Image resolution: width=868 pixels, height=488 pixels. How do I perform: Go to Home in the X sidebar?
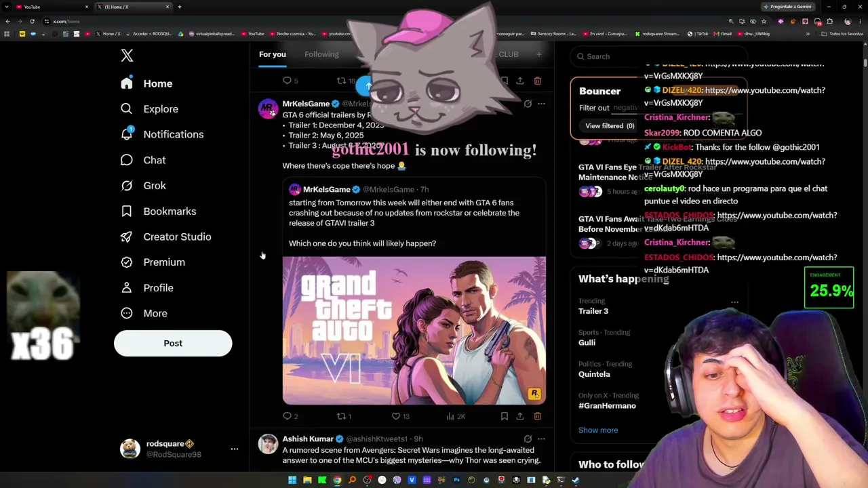click(146, 83)
